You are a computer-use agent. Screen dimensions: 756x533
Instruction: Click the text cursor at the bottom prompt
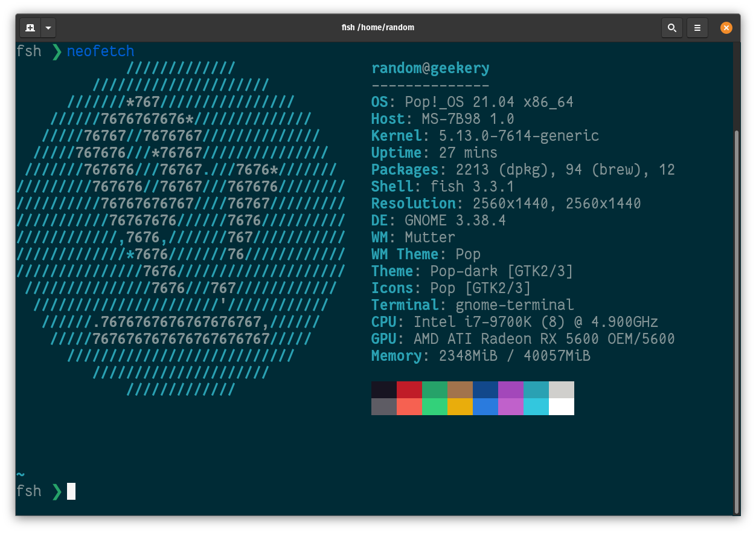71,491
